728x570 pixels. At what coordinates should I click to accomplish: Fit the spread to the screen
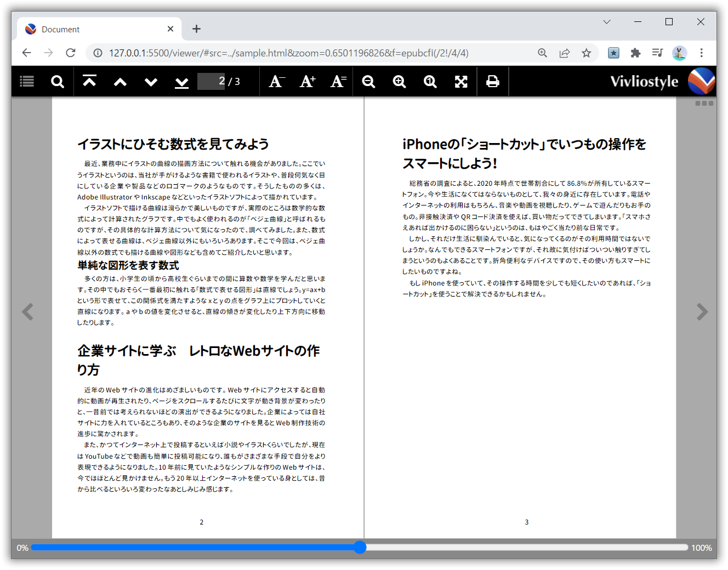(x=460, y=81)
